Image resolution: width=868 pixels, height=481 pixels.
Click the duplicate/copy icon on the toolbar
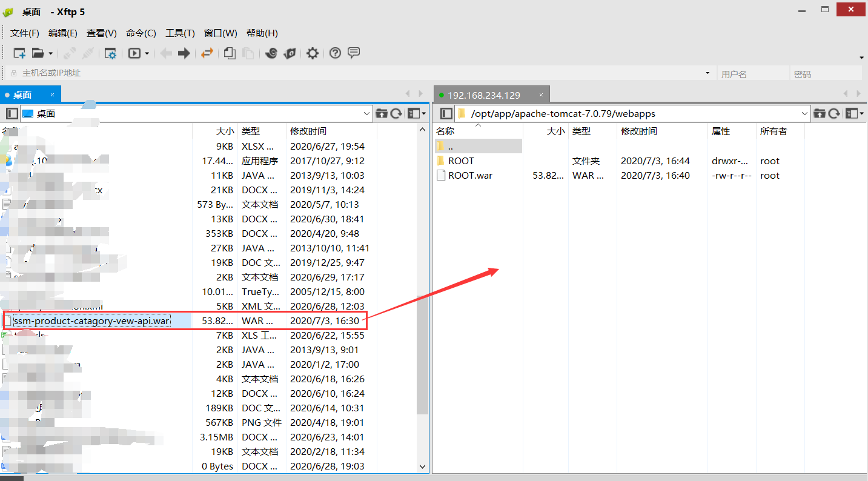[x=230, y=53]
